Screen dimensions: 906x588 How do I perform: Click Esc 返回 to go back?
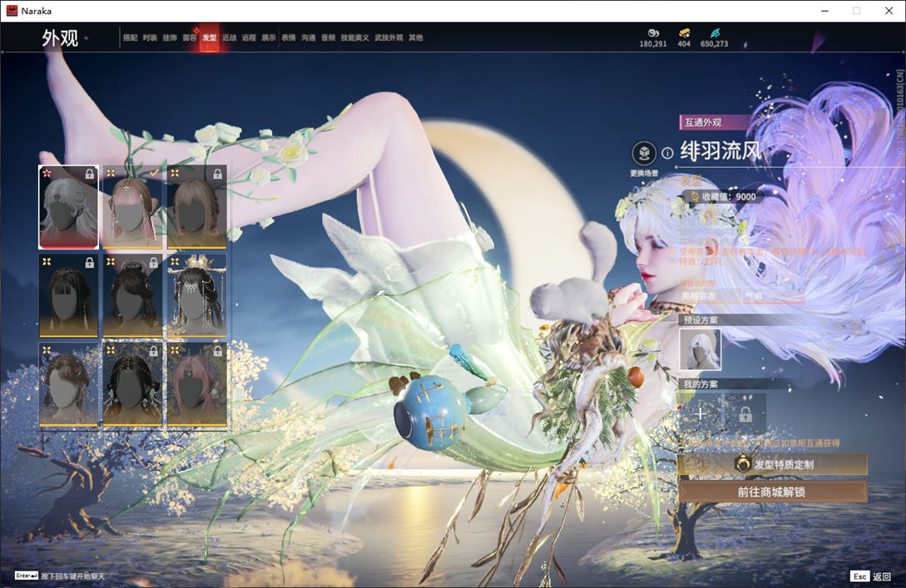[871, 576]
